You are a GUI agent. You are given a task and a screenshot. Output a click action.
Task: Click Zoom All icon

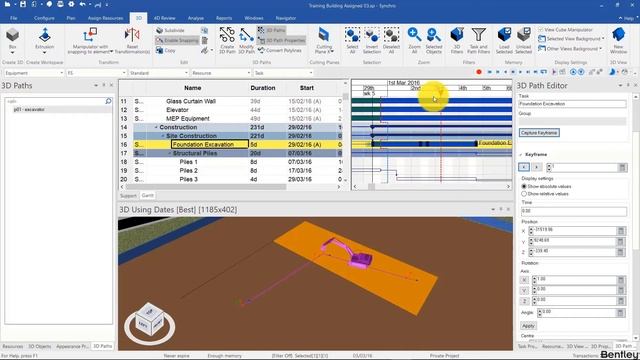pyautogui.click(x=414, y=35)
